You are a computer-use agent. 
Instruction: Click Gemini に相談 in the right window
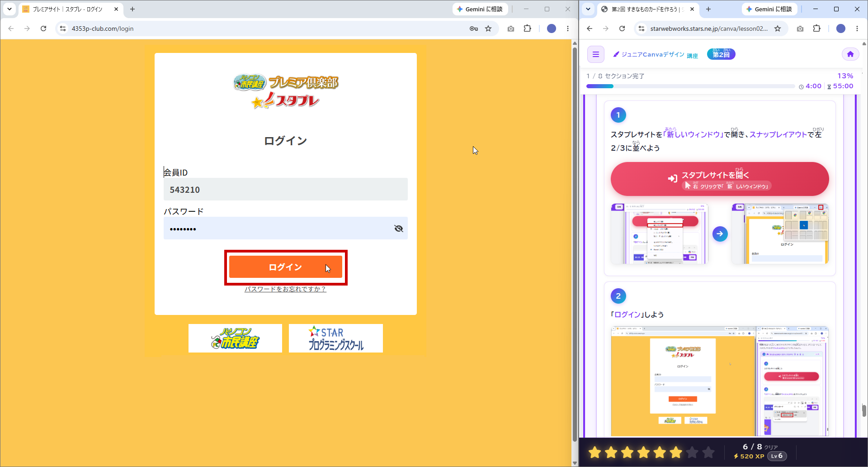click(769, 9)
